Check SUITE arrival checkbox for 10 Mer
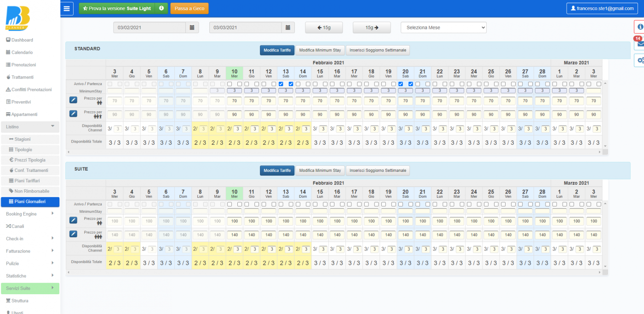The height and width of the screenshot is (314, 644). tap(230, 205)
